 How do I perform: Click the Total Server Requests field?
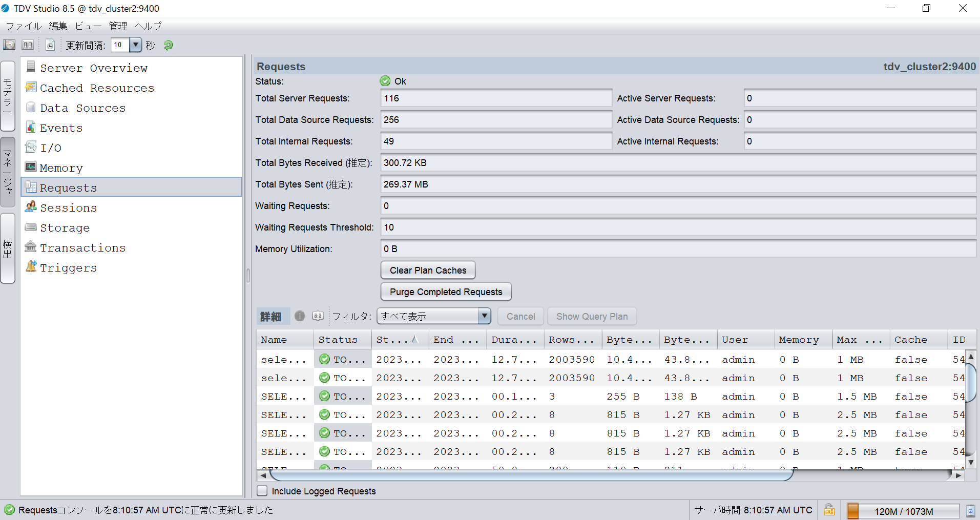[496, 98]
